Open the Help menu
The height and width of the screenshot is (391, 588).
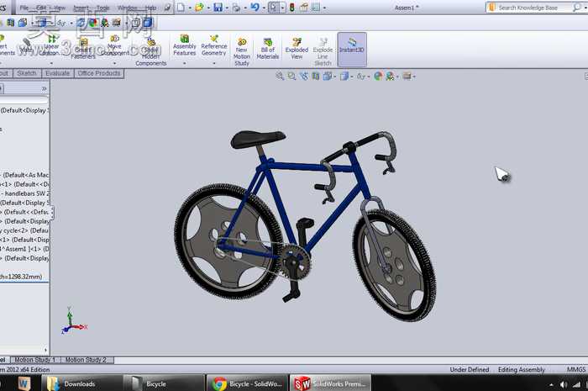tap(150, 8)
